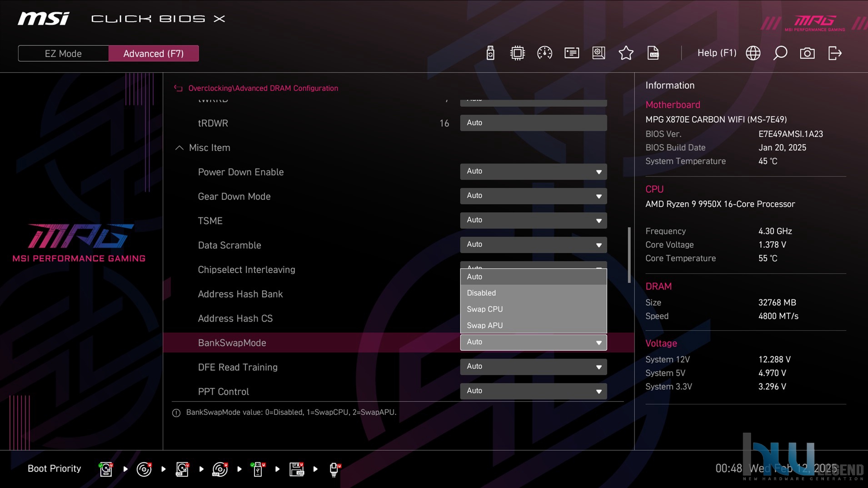Open Data Scramble dropdown
The height and width of the screenshot is (488, 868).
[533, 245]
